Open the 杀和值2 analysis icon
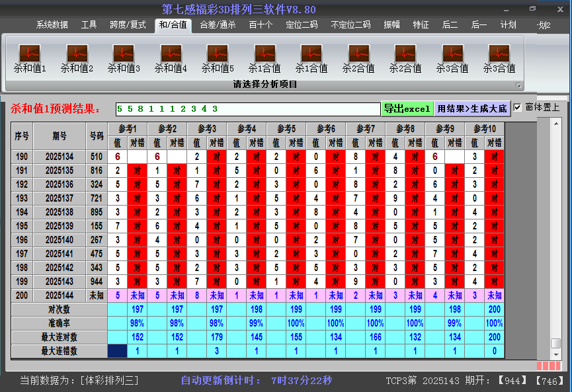The height and width of the screenshot is (392, 572). tap(77, 58)
